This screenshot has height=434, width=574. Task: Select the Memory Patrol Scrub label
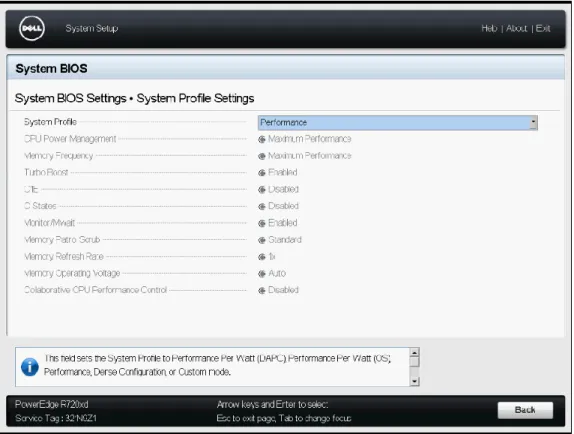(62, 240)
